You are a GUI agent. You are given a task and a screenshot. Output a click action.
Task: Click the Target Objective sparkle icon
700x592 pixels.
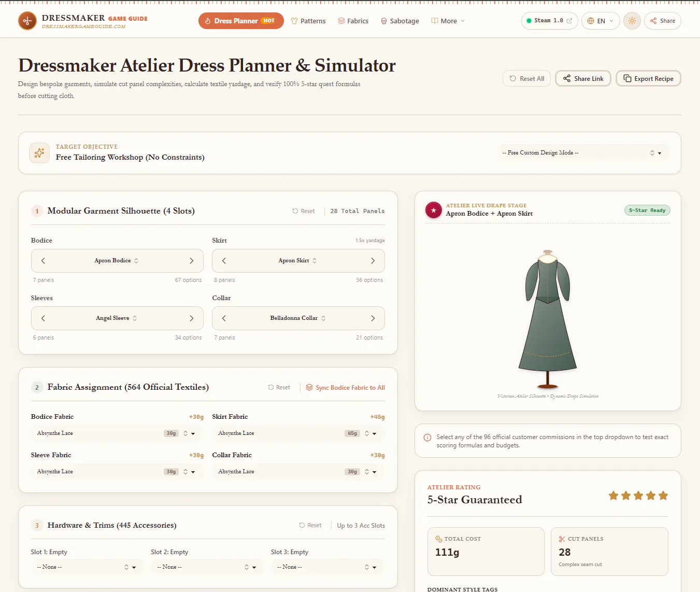click(39, 153)
